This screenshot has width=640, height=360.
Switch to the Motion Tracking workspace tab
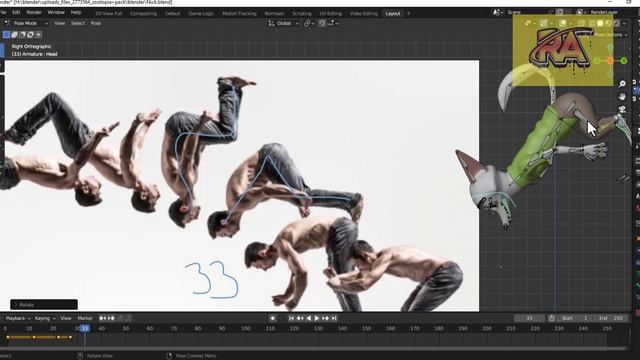(239, 13)
